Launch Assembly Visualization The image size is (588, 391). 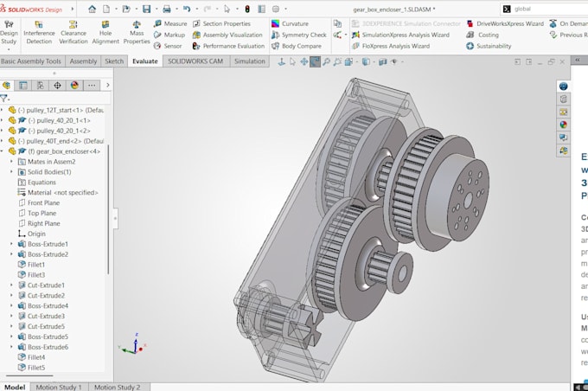[227, 35]
